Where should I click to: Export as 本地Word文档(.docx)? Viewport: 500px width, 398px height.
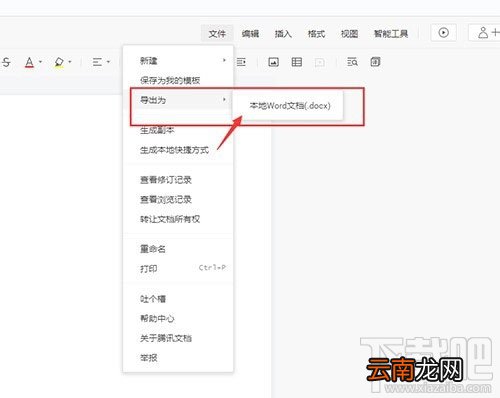(290, 106)
